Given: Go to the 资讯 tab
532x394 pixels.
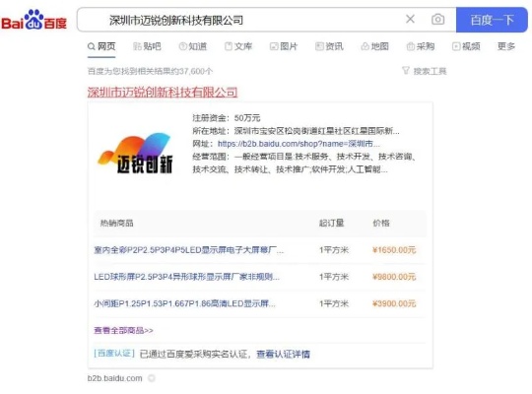Looking at the screenshot, I should click(x=329, y=46).
